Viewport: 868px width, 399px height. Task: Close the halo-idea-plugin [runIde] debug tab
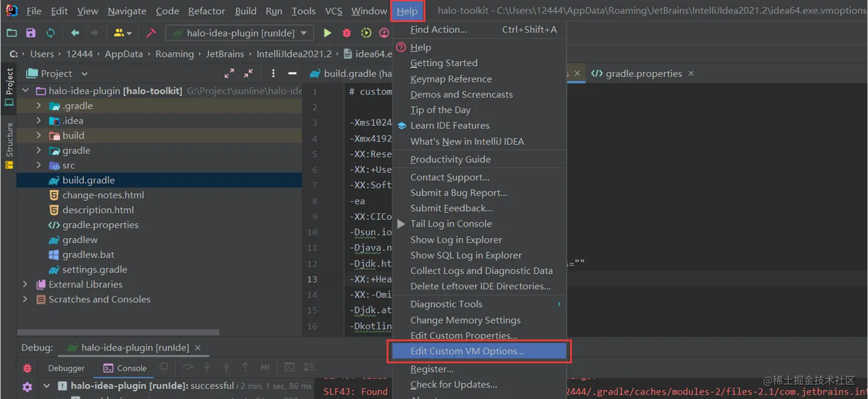pos(197,348)
